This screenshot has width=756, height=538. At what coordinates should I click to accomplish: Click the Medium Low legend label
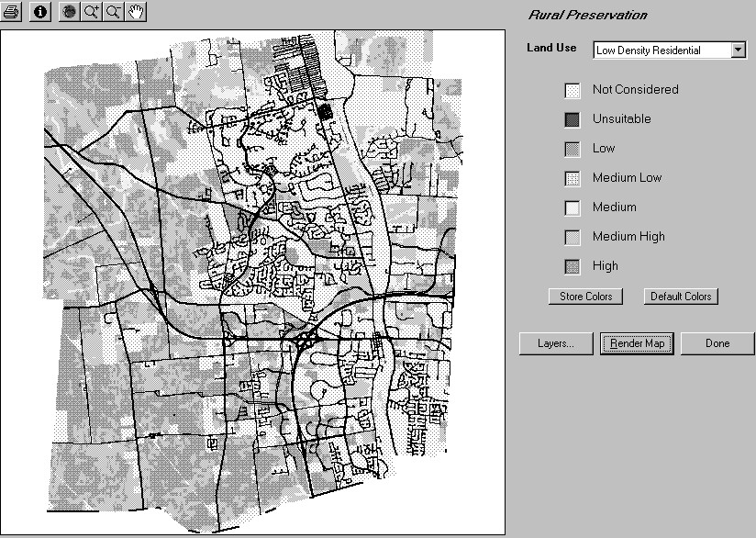click(x=627, y=177)
